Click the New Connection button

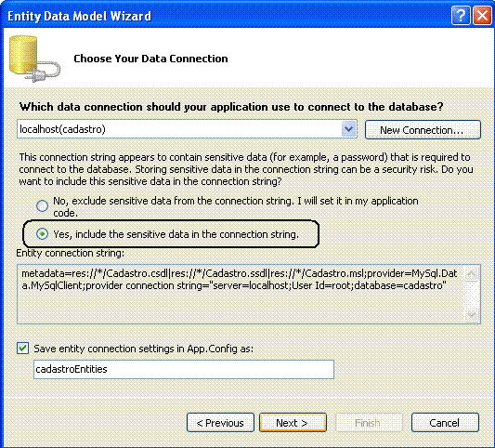click(423, 129)
